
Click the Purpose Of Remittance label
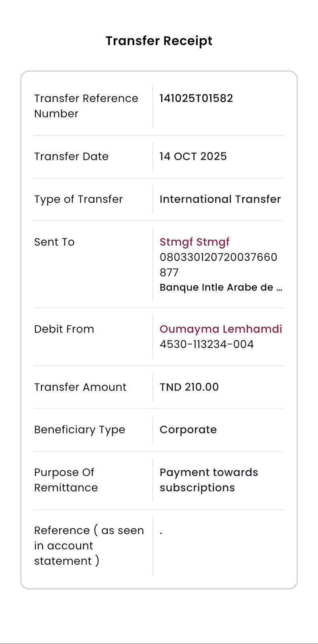coord(66,480)
